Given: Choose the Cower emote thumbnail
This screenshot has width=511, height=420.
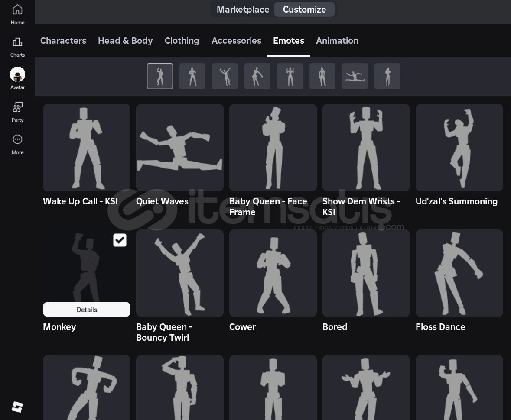Looking at the screenshot, I should (273, 273).
